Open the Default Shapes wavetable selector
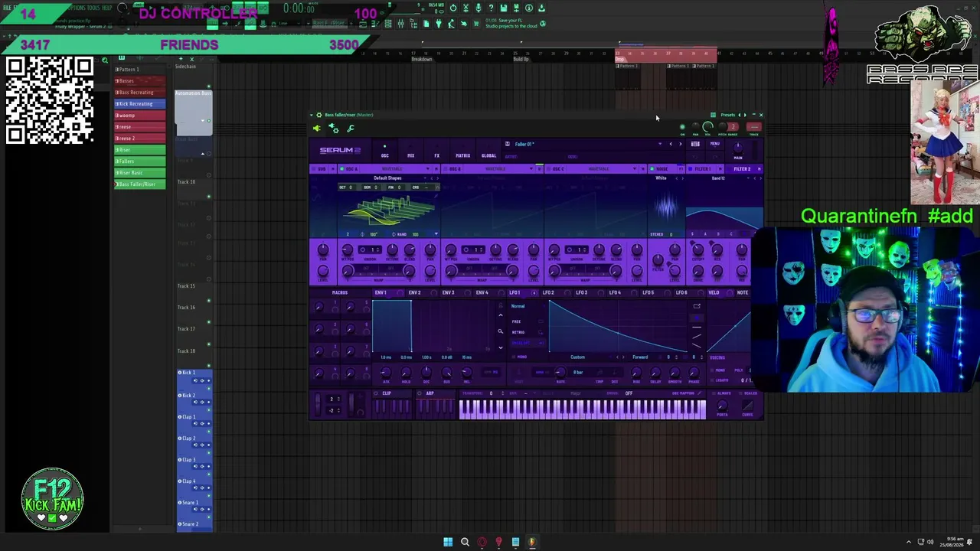 click(387, 178)
